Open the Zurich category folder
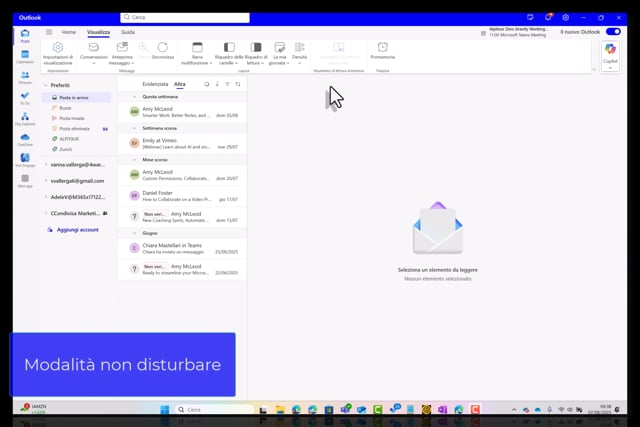This screenshot has height=427, width=640. 76,149
